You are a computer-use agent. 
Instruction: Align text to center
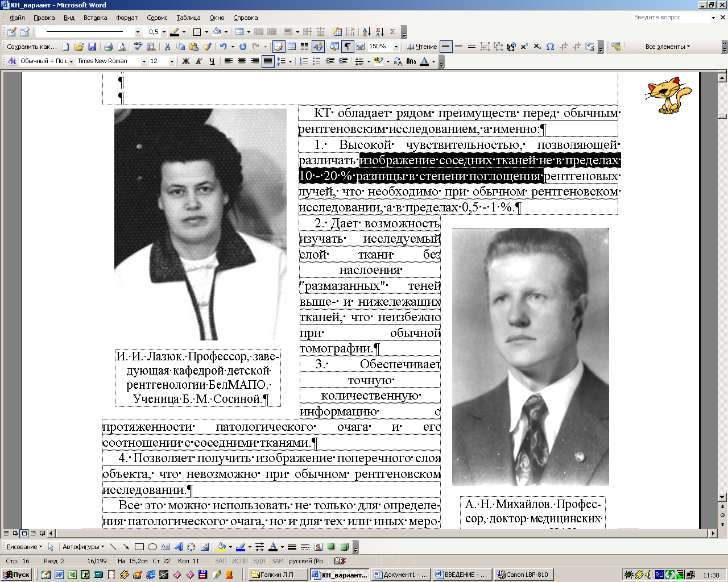(x=241, y=61)
